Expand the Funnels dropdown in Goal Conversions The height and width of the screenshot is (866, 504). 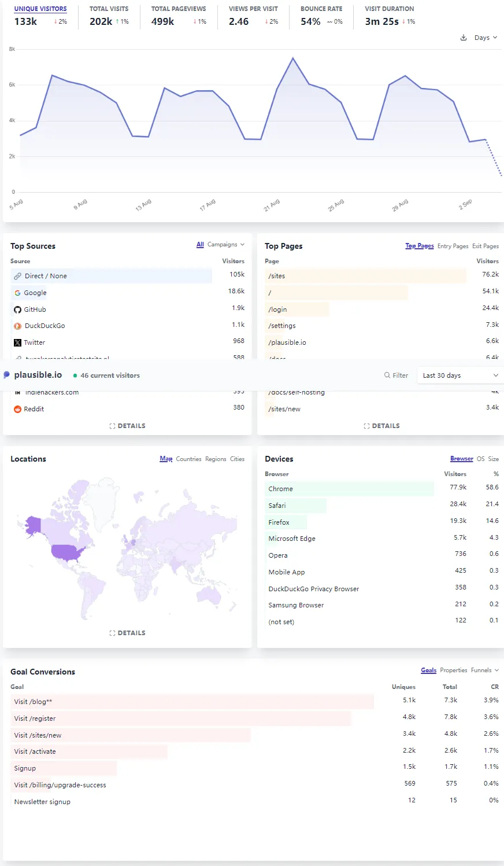tap(484, 670)
